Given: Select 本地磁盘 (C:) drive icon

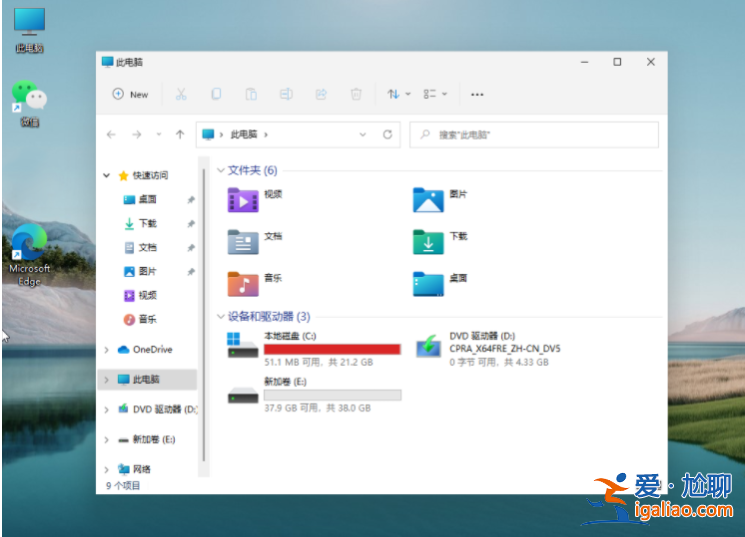Looking at the screenshot, I should point(242,346).
